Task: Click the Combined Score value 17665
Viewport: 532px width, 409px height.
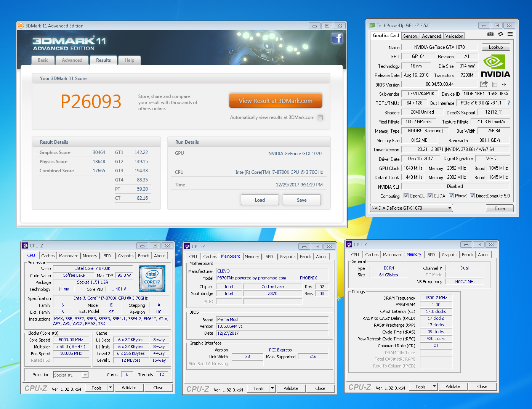Action: tap(99, 171)
